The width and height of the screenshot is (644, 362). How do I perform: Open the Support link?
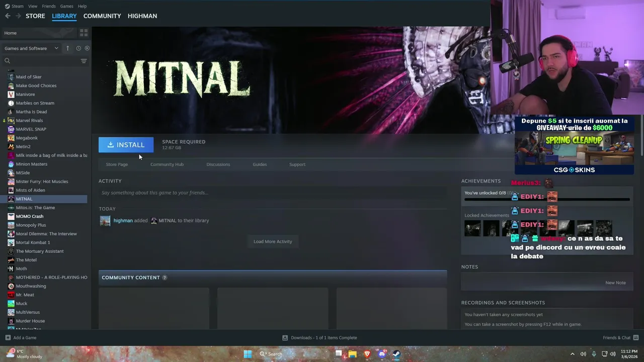point(297,164)
